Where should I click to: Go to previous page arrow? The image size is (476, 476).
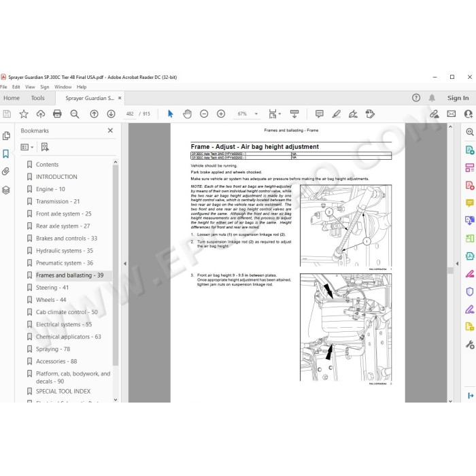(x=94, y=114)
